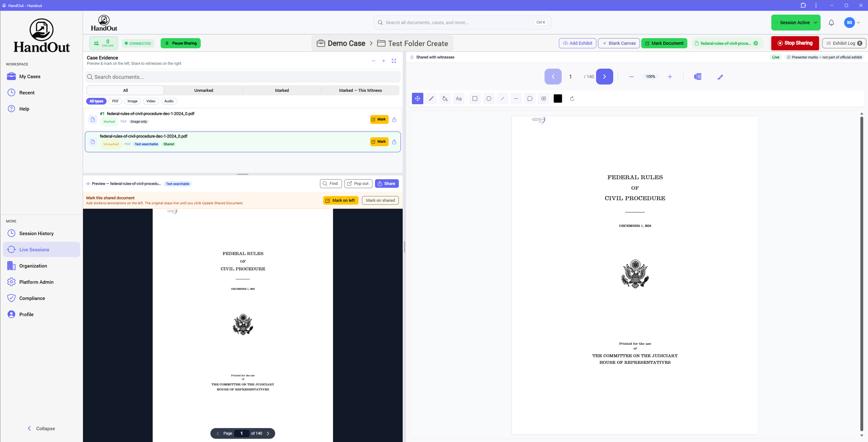
Task: Click Find in preview toolbar
Action: click(x=330, y=183)
